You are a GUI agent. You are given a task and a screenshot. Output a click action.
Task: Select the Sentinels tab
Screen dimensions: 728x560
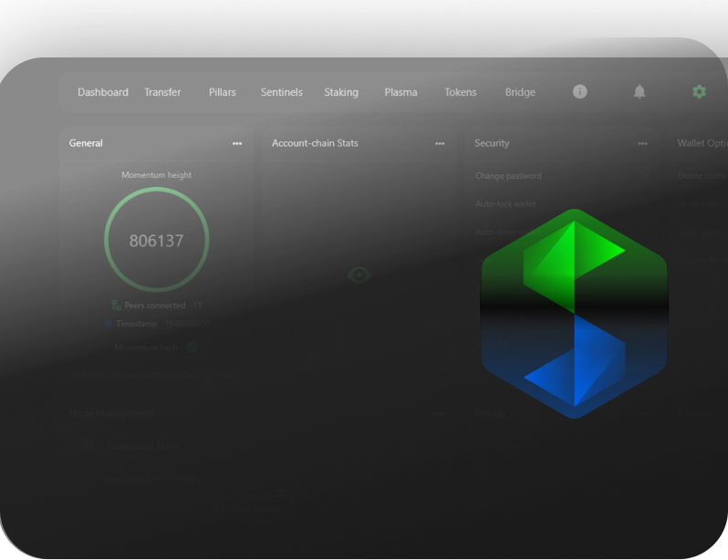tap(281, 92)
